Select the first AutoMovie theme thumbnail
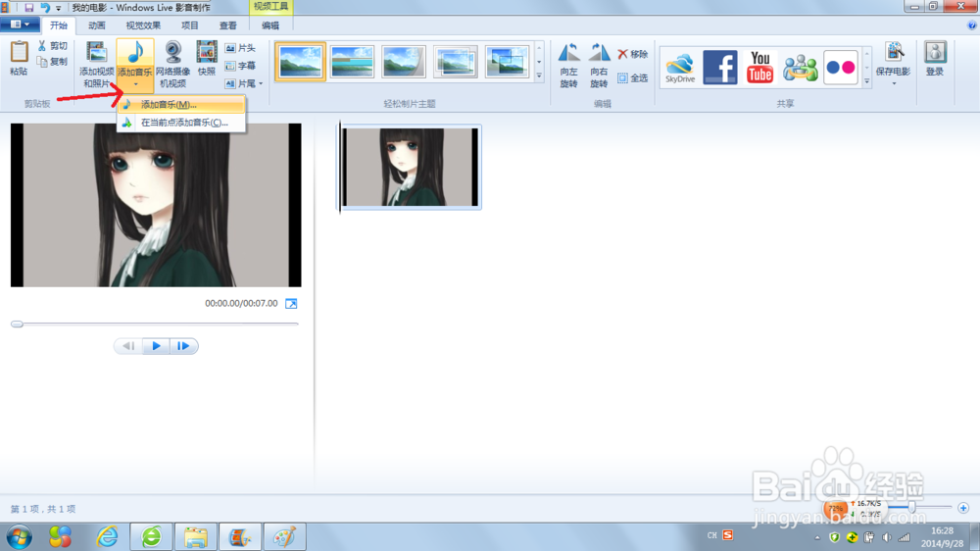 coord(301,62)
